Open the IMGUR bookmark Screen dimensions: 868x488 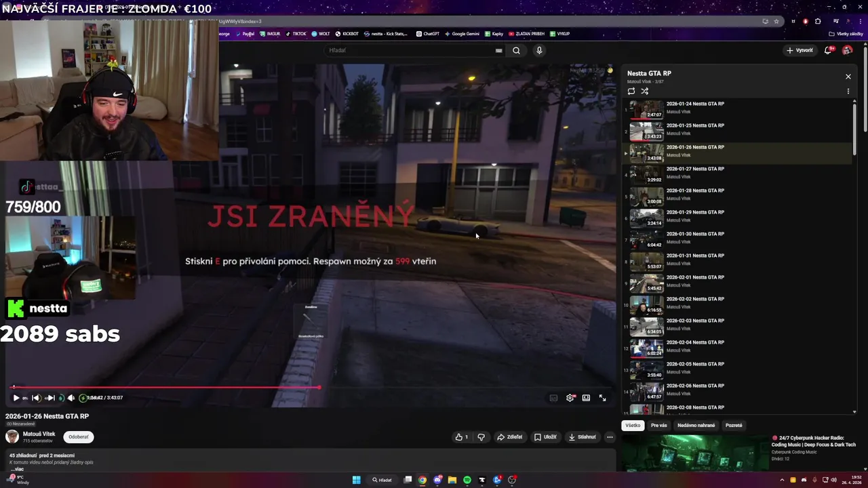pyautogui.click(x=269, y=34)
